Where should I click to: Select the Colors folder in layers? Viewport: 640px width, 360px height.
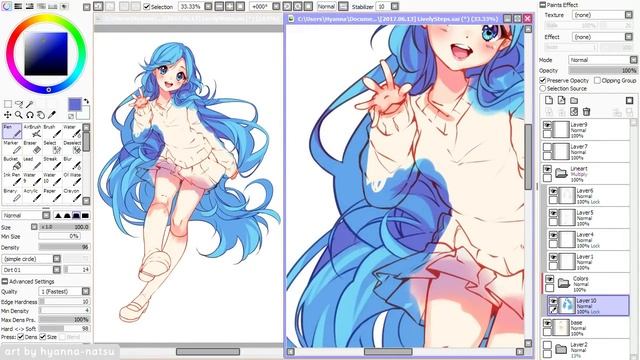pyautogui.click(x=586, y=284)
